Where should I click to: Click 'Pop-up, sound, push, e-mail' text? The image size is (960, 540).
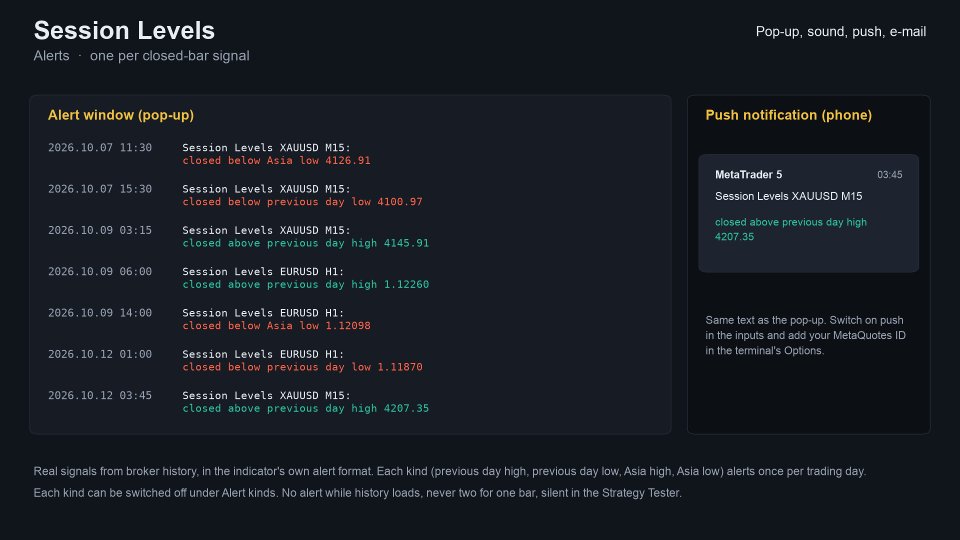(x=841, y=32)
